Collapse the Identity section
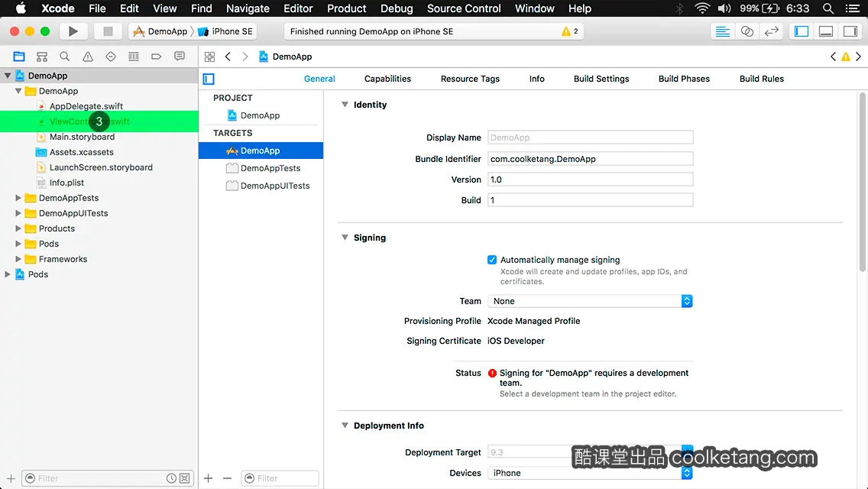This screenshot has width=868, height=489. pyautogui.click(x=345, y=105)
